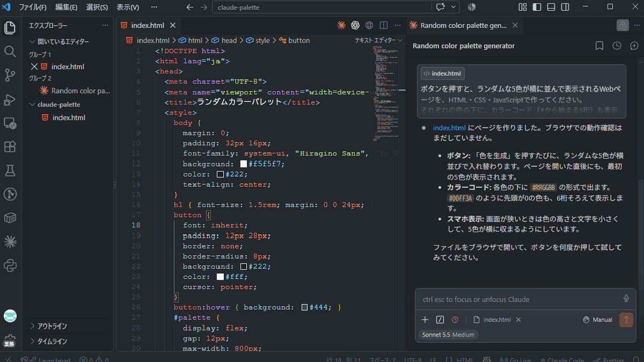Split the editor to the right
The image size is (644, 362).
[x=384, y=25]
